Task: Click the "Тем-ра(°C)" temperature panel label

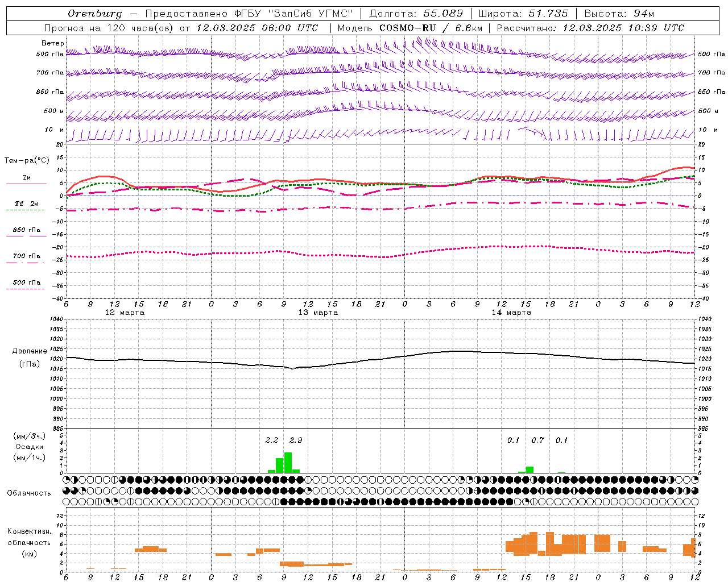Action: (27, 161)
